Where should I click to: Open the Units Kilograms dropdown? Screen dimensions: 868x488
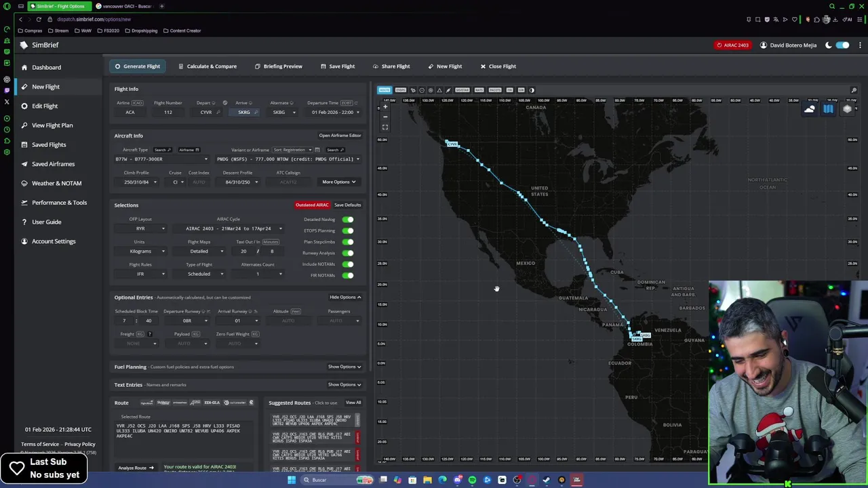[140, 251]
